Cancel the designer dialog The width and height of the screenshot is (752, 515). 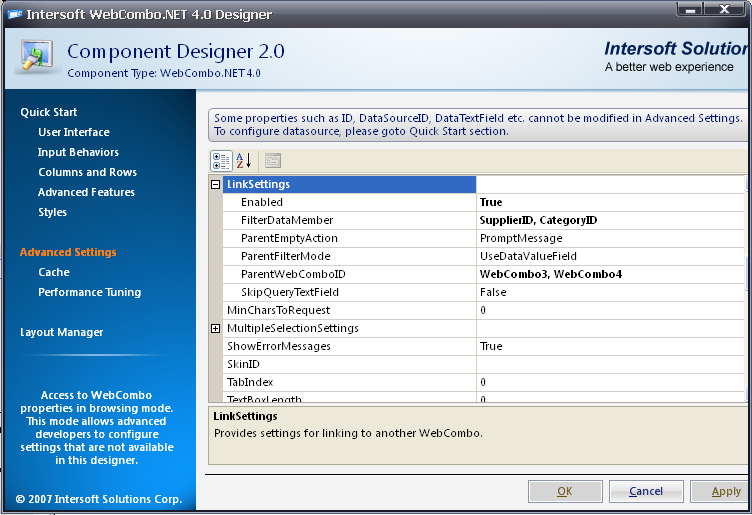coord(646,491)
